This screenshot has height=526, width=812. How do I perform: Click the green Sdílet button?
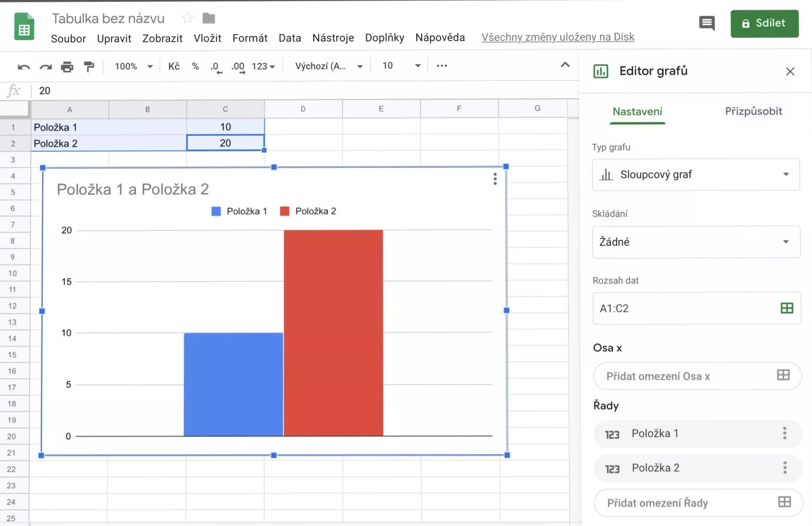click(764, 24)
